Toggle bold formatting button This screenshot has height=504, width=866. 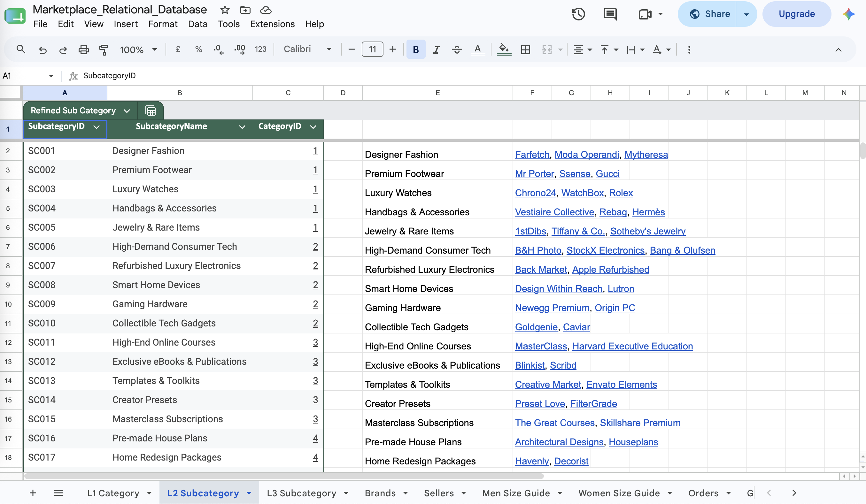pos(415,50)
